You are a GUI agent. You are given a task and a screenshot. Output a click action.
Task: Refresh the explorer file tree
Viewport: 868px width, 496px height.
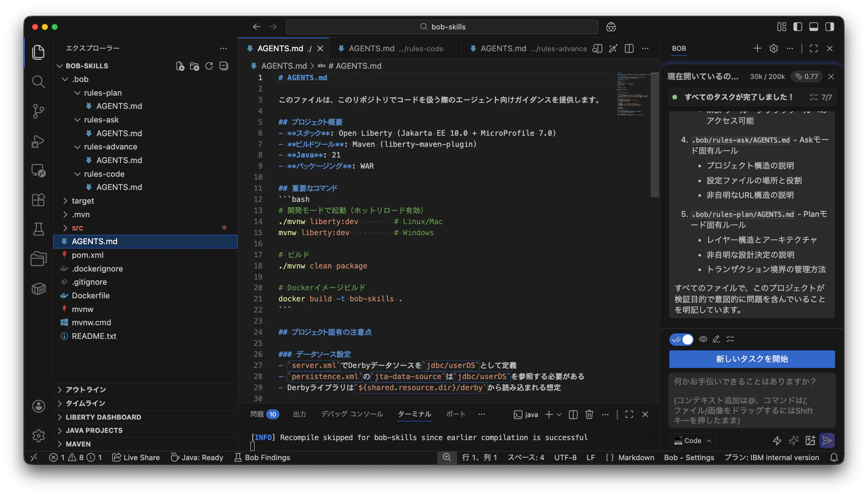(209, 66)
